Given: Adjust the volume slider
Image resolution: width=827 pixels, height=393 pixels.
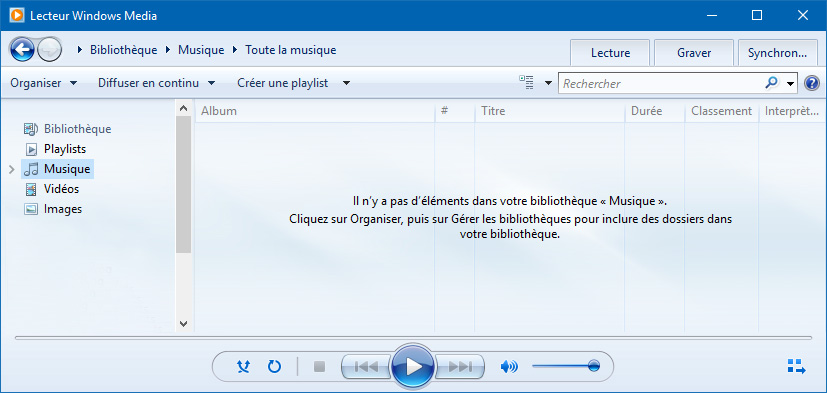Looking at the screenshot, I should click(x=566, y=366).
